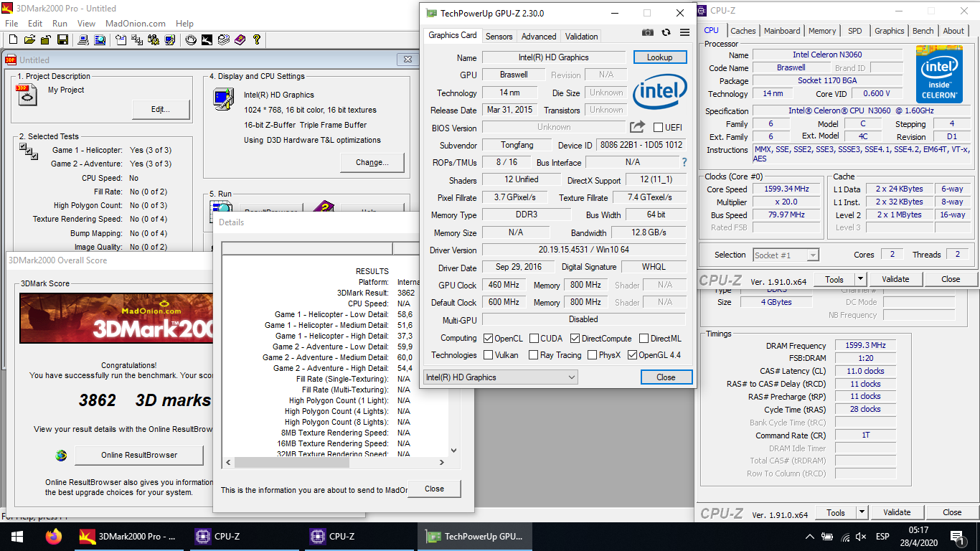The width and height of the screenshot is (980, 551).
Task: Open the MadOnion.com menu
Action: click(136, 23)
